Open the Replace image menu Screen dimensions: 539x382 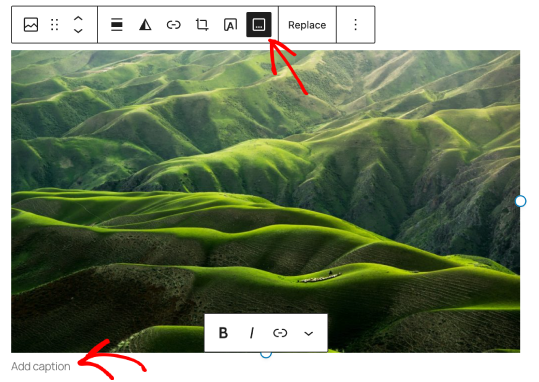click(307, 25)
